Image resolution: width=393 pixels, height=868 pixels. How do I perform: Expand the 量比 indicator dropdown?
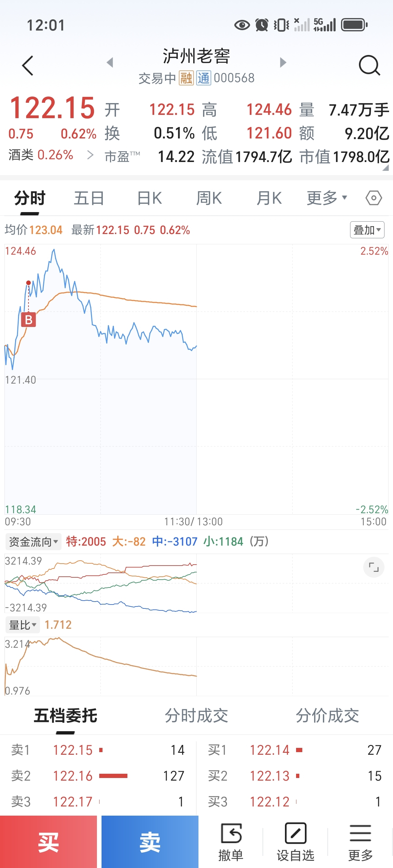[x=23, y=625]
